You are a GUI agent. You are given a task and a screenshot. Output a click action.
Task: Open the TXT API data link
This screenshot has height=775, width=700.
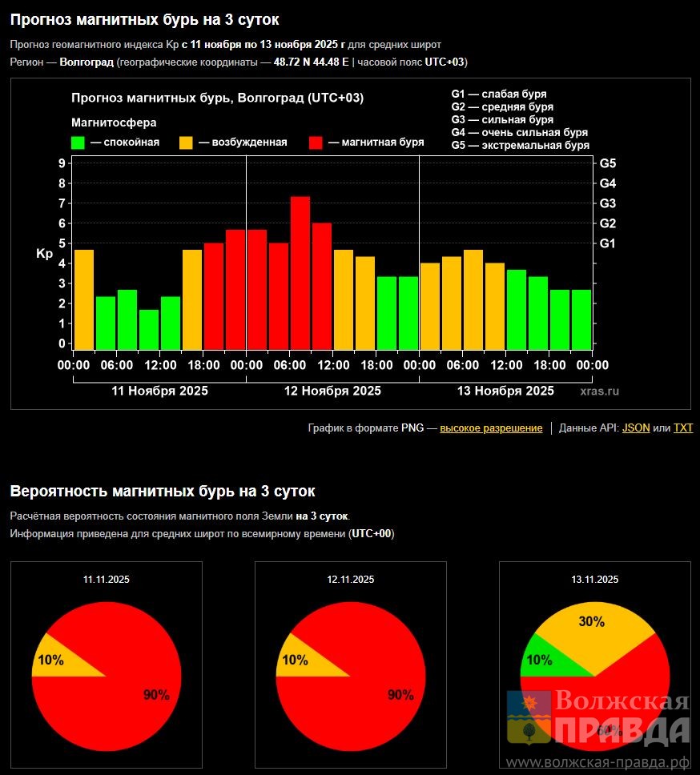682,428
